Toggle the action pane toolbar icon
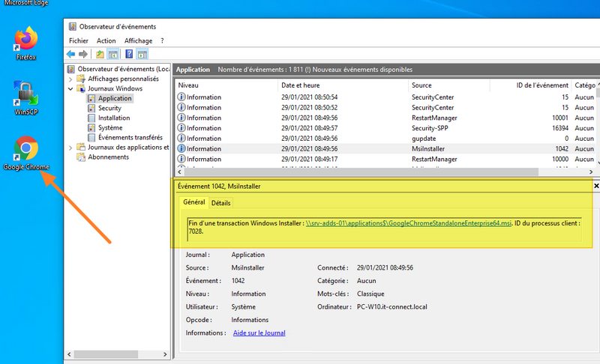Viewport: 600px width, 364px height. coord(142,54)
